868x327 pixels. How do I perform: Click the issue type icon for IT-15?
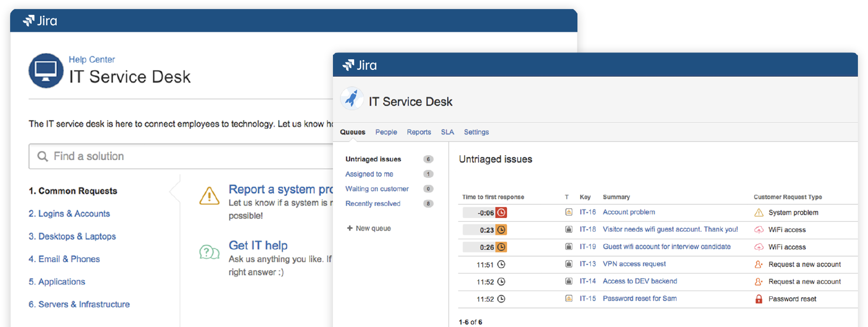(568, 298)
